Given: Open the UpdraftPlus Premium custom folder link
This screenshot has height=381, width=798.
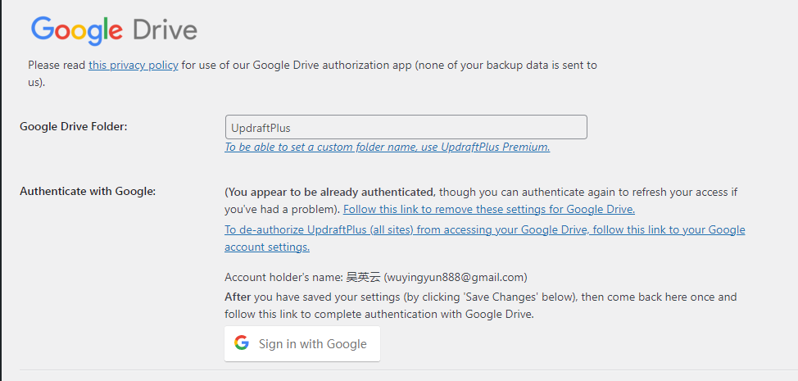Looking at the screenshot, I should [387, 148].
